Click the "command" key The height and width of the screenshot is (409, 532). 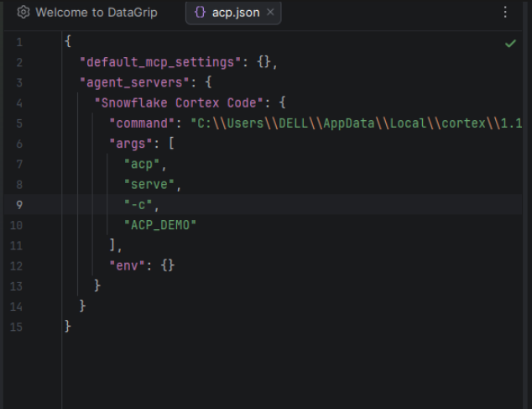click(142, 123)
